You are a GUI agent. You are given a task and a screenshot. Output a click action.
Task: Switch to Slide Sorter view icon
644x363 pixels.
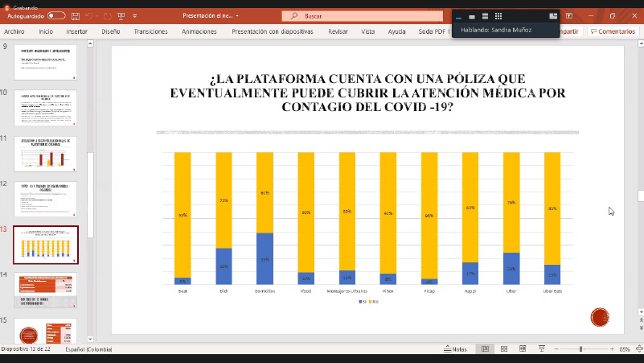tap(504, 349)
